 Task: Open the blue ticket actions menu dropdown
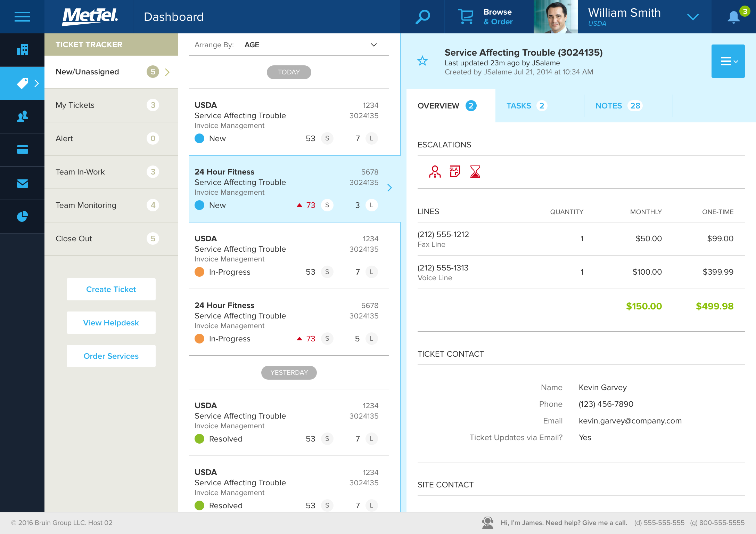pyautogui.click(x=728, y=61)
